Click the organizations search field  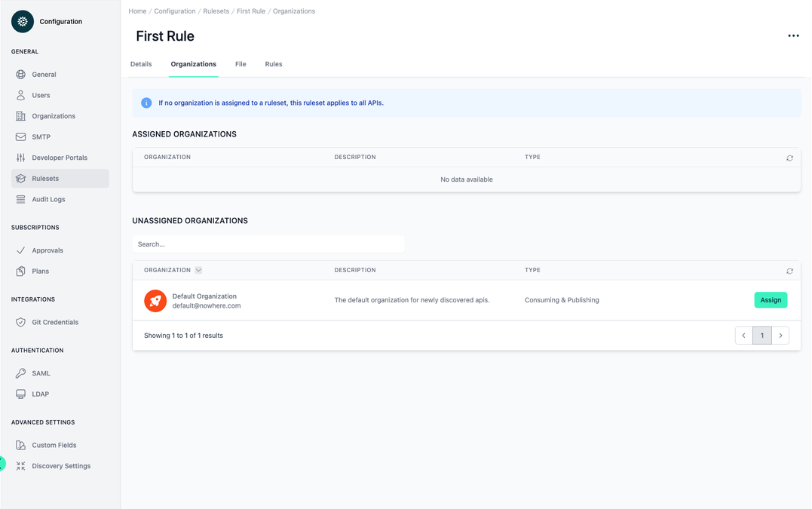268,244
